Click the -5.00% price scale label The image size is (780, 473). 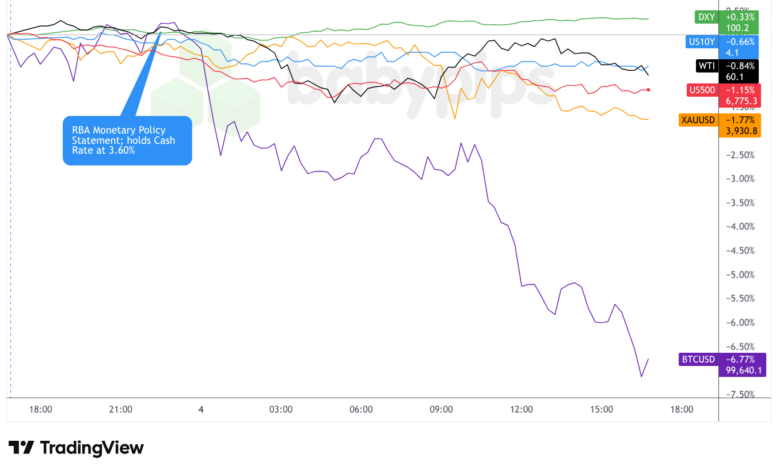point(741,275)
